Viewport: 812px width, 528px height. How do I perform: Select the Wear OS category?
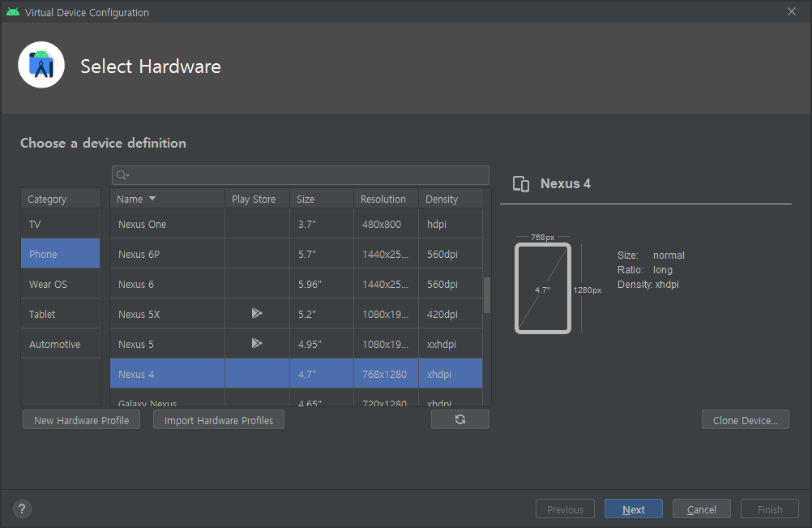point(61,284)
